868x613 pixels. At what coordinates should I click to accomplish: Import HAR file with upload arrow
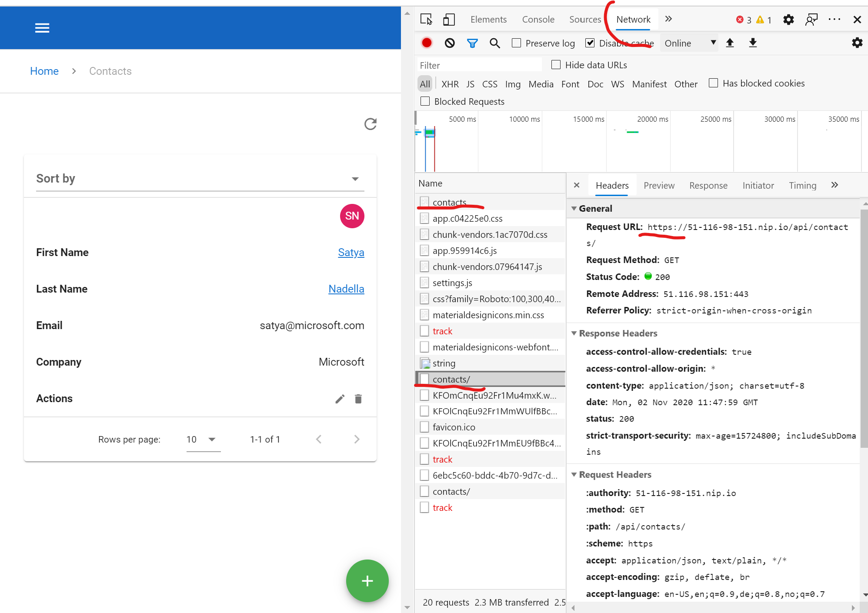point(730,43)
